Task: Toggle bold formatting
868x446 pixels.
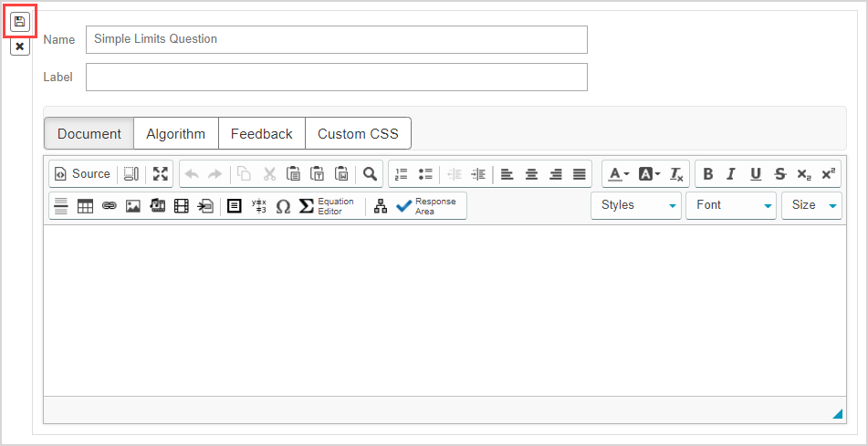Action: (x=708, y=174)
